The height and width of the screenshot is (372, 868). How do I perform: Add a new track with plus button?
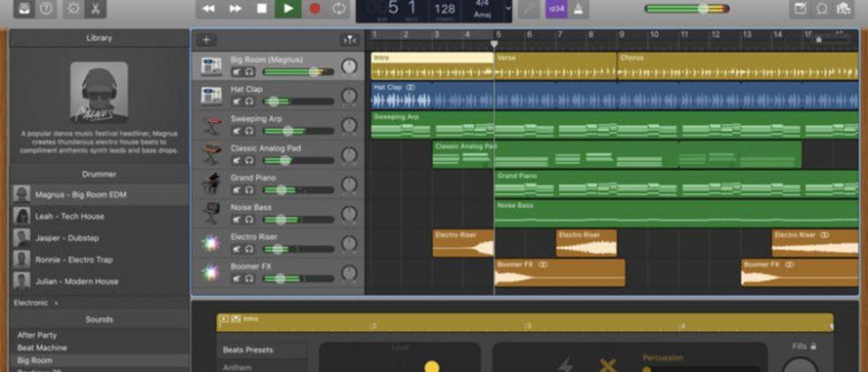pyautogui.click(x=205, y=40)
